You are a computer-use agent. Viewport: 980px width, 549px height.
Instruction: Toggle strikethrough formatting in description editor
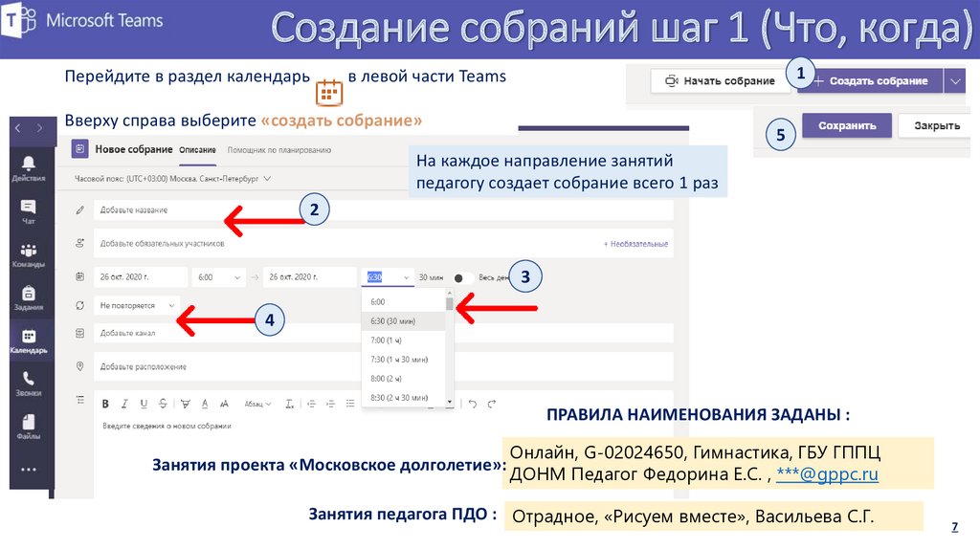163,405
